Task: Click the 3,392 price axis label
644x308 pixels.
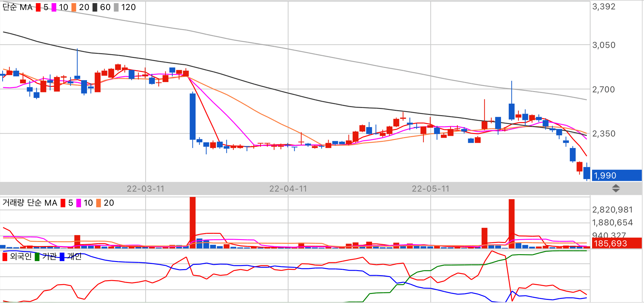Action: 604,7
